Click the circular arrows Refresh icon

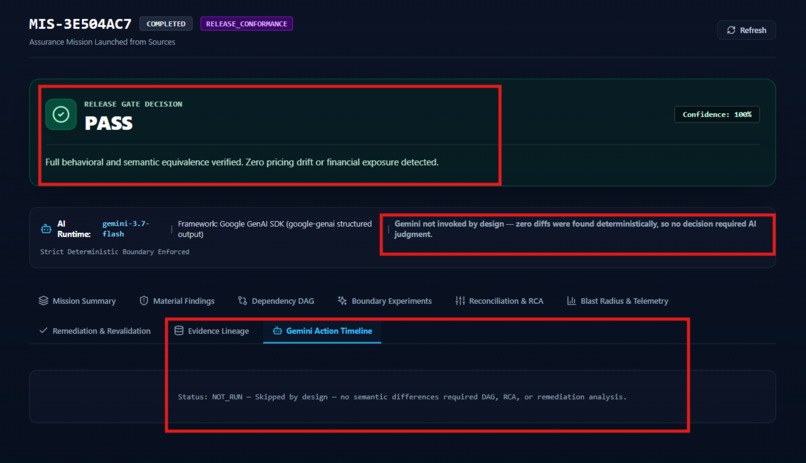coord(731,30)
